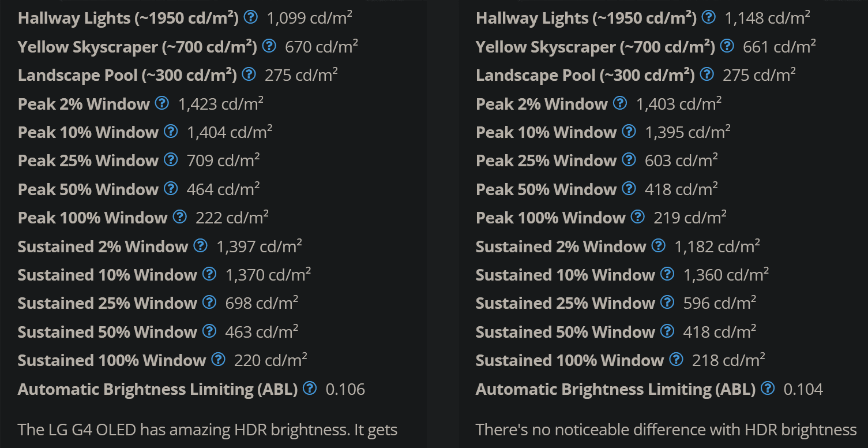Open tooltip for right Yellow Skyscraper
This screenshot has height=448, width=868.
pyautogui.click(x=727, y=46)
